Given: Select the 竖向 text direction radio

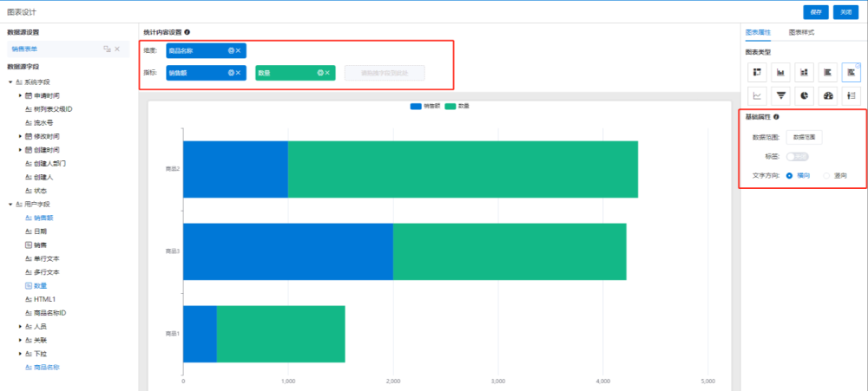Looking at the screenshot, I should [826, 175].
